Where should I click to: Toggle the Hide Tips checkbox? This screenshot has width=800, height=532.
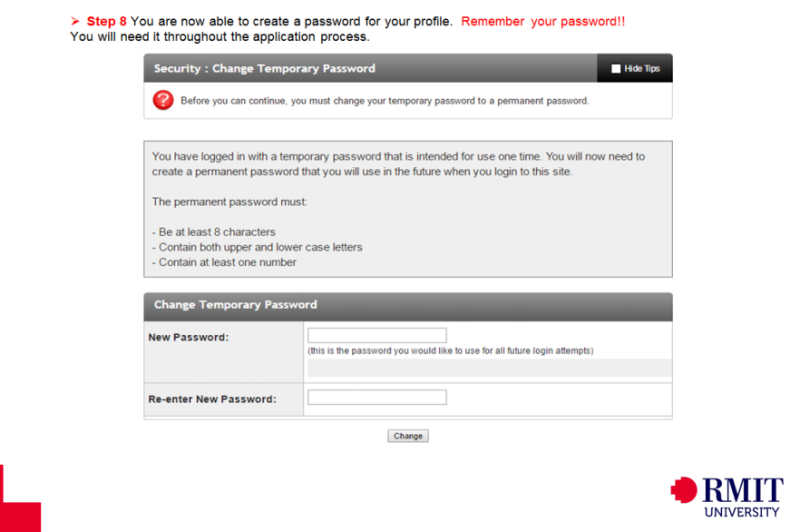point(616,69)
